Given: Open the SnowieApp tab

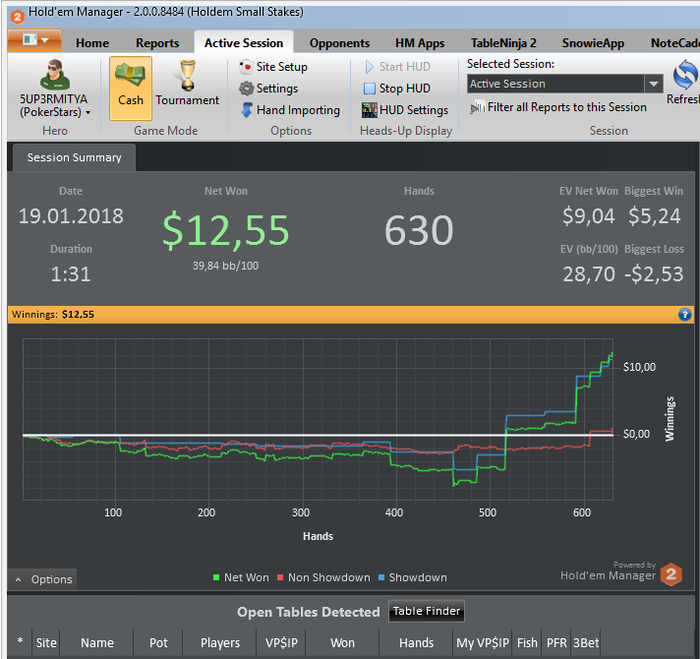Looking at the screenshot, I should coord(593,43).
